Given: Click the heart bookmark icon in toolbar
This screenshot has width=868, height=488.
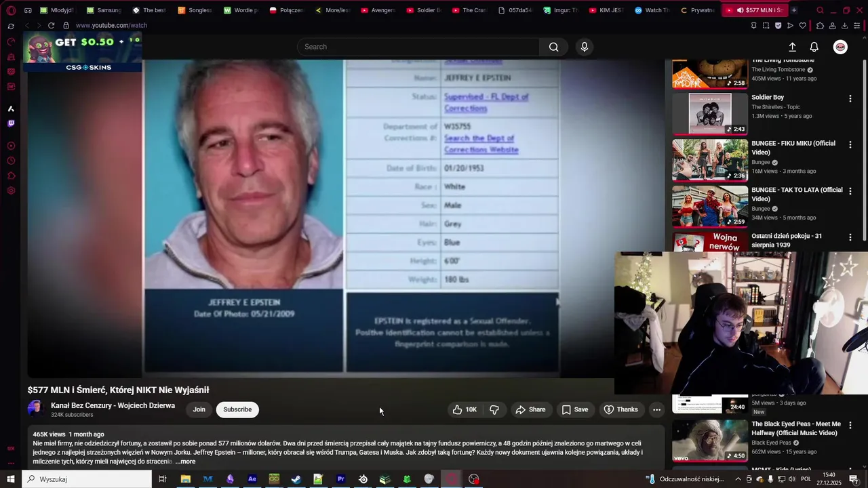Looking at the screenshot, I should point(803,26).
